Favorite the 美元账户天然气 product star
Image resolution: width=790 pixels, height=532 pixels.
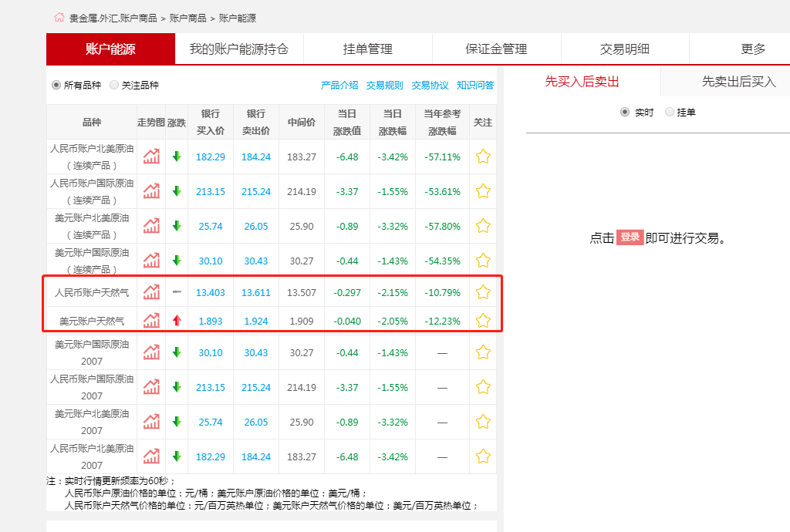(x=483, y=320)
